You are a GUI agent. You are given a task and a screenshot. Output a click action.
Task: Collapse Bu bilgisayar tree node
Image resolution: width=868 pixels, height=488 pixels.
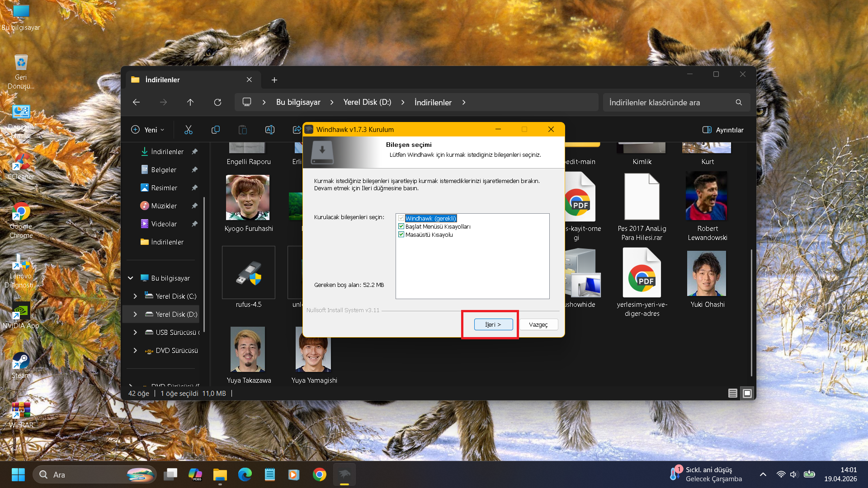point(131,278)
